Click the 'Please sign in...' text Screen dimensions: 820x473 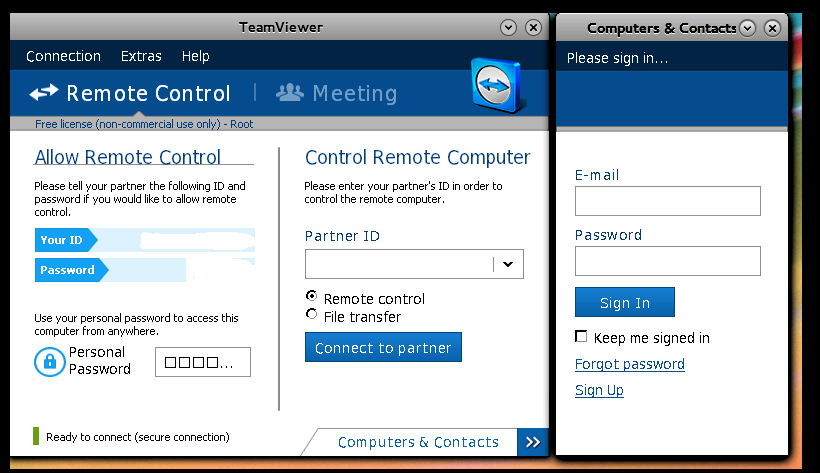coord(617,58)
